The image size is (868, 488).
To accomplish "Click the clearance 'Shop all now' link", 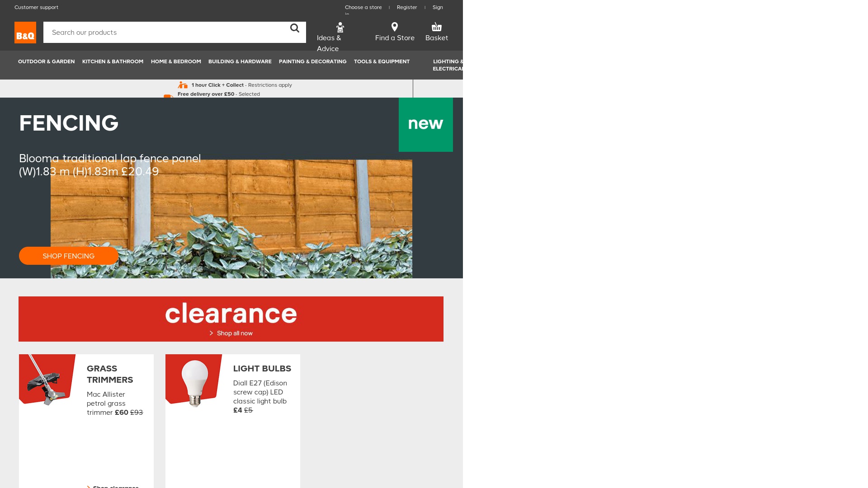I will coord(231,333).
